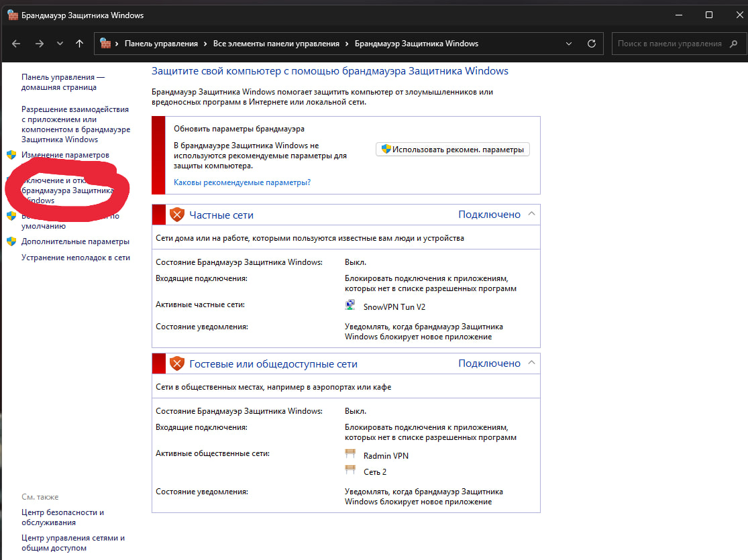Screen dimensions: 748x560
Task: Click red shield icon of 'Частные сети'
Action: (x=177, y=215)
